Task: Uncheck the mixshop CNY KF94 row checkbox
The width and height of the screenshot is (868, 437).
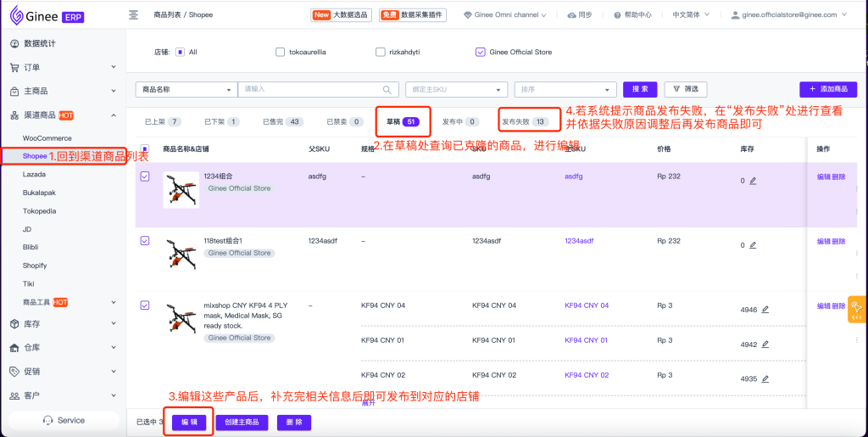Action: [x=145, y=305]
